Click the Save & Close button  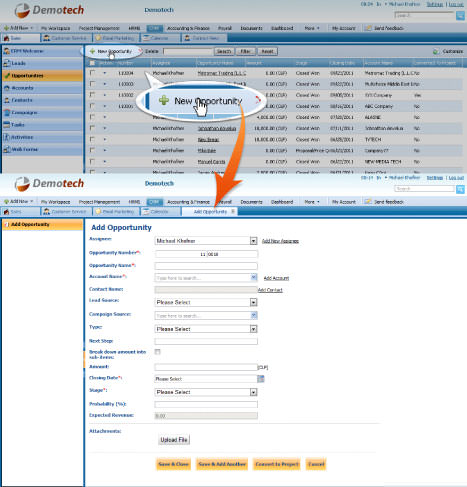pyautogui.click(x=173, y=464)
